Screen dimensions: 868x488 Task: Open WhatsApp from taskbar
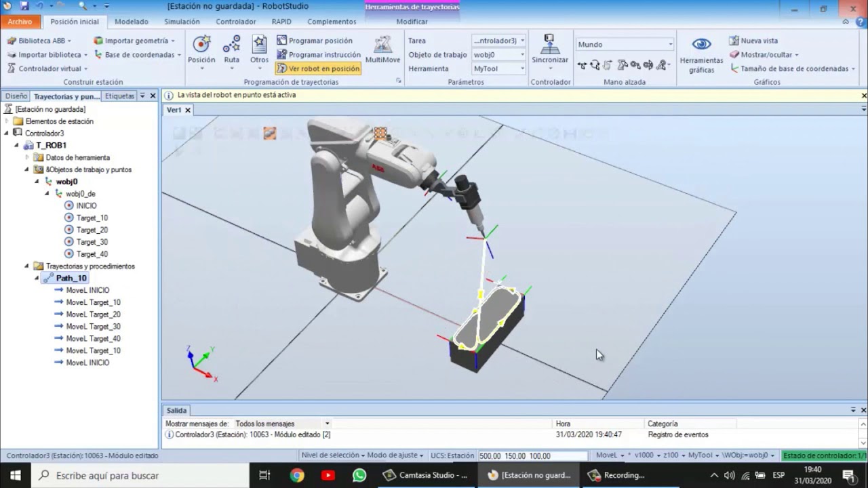[359, 475]
